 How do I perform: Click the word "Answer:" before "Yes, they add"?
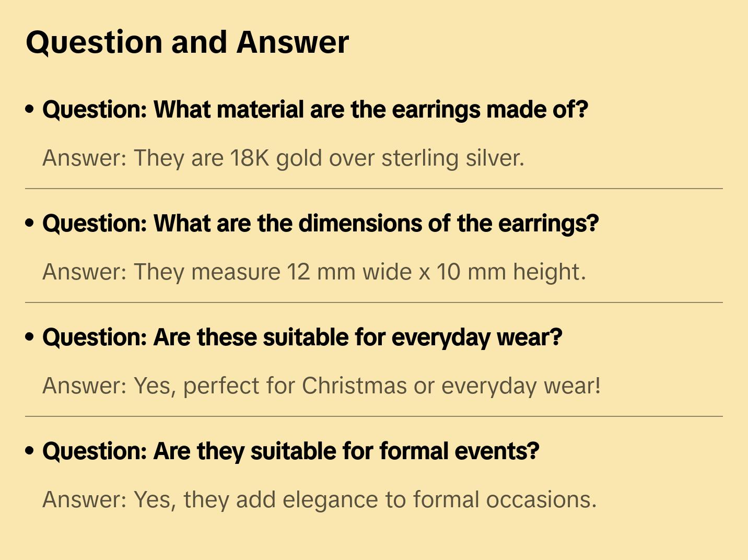click(x=85, y=499)
